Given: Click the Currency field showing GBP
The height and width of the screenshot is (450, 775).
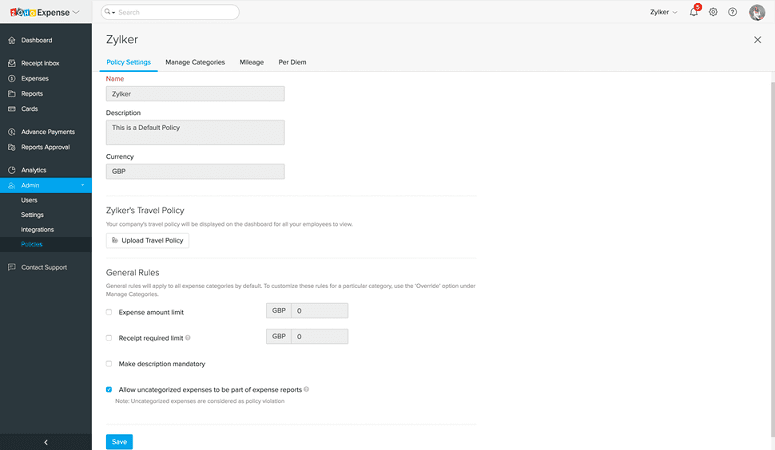Looking at the screenshot, I should 195,172.
